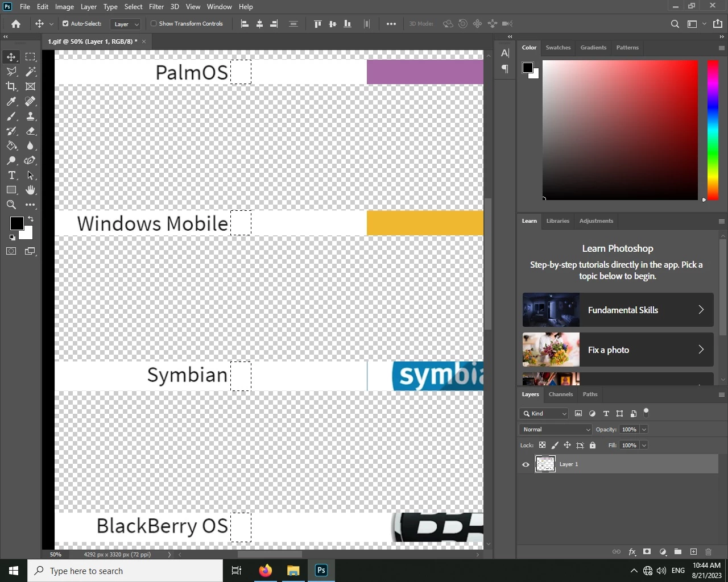Open the Layers panel flyout menu
728x582 pixels.
pos(722,394)
